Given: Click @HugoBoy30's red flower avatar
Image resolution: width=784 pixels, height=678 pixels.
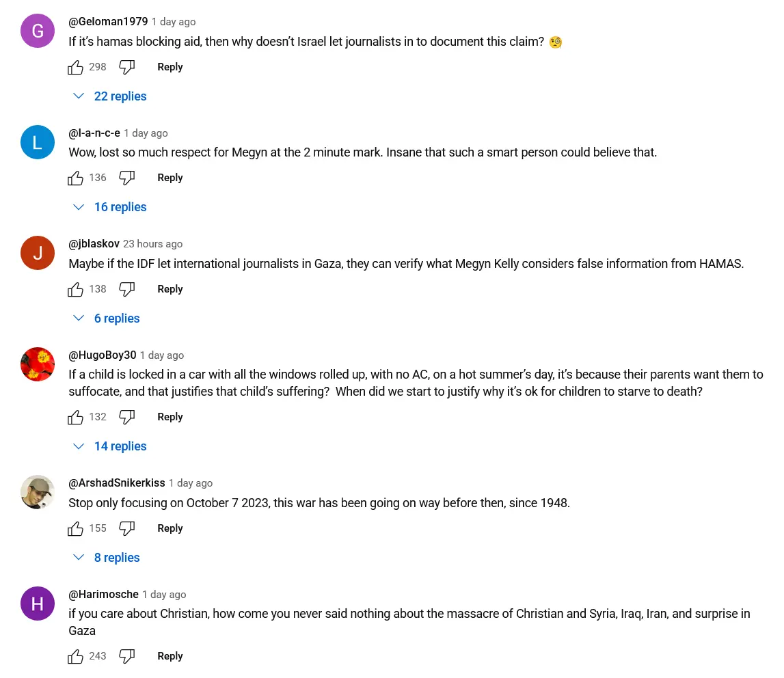Looking at the screenshot, I should [x=38, y=364].
